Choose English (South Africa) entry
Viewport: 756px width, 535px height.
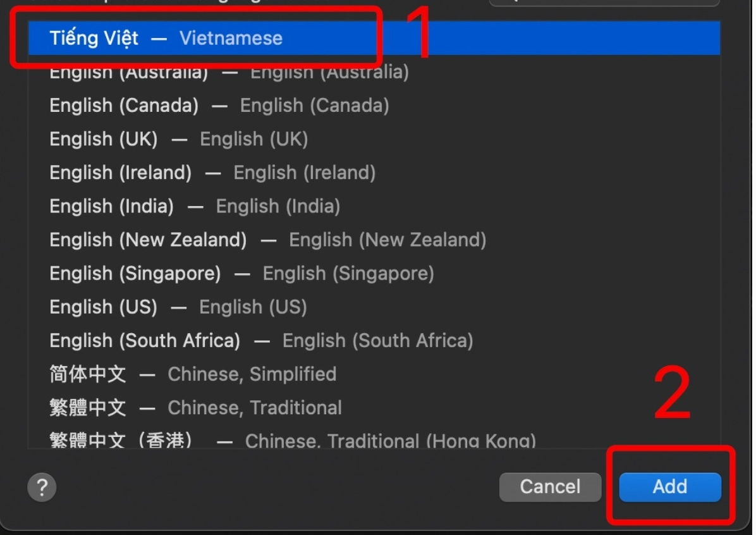tap(145, 340)
